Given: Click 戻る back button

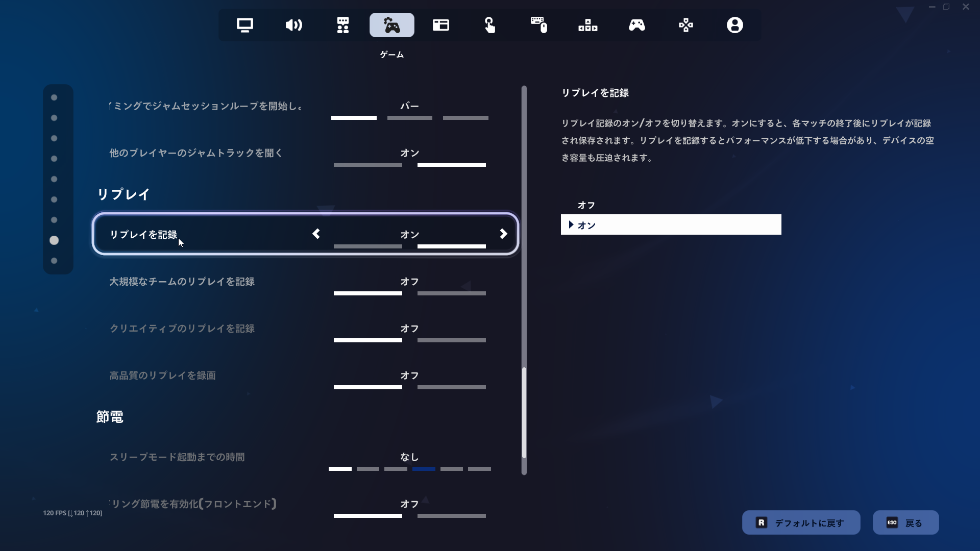Looking at the screenshot, I should (905, 523).
